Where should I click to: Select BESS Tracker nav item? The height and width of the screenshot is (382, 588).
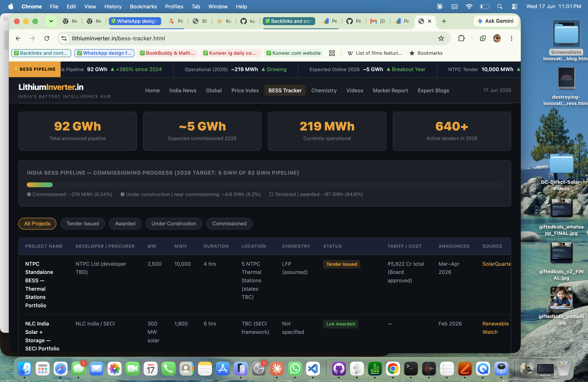click(285, 90)
